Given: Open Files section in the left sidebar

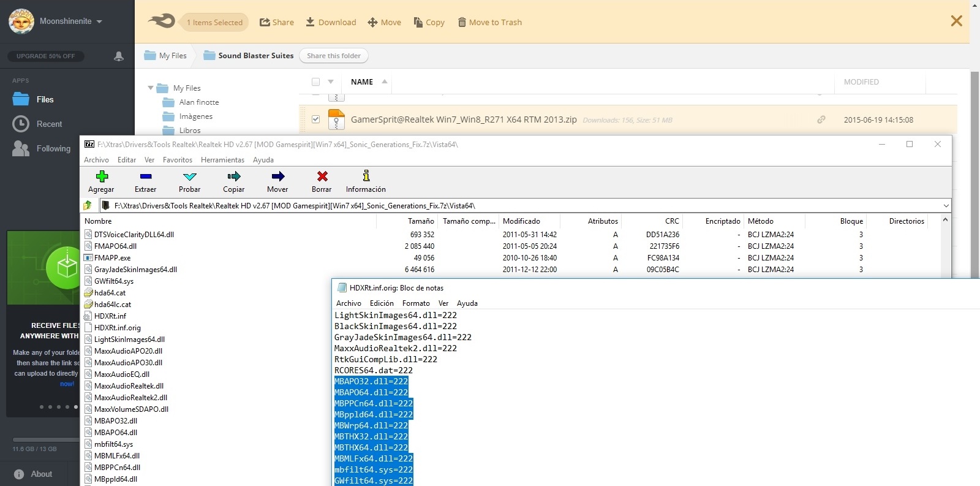Looking at the screenshot, I should [33, 99].
